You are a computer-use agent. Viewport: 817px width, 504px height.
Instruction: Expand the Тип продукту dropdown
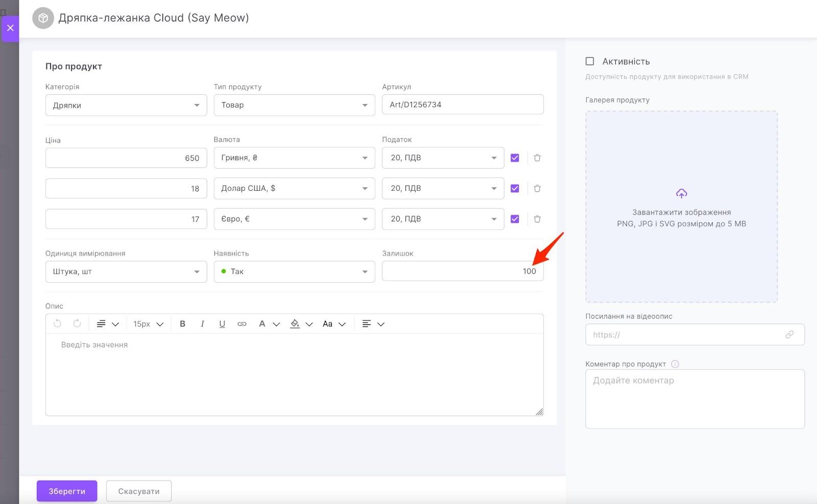point(294,105)
